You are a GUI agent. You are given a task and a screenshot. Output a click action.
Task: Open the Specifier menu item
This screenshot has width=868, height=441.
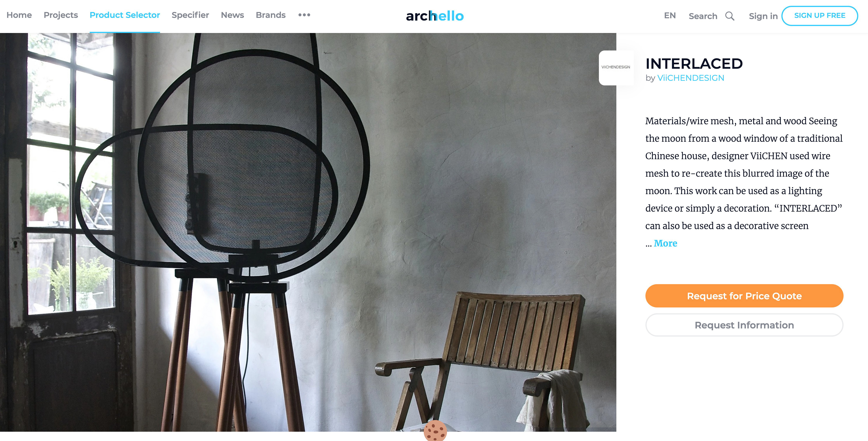[190, 15]
